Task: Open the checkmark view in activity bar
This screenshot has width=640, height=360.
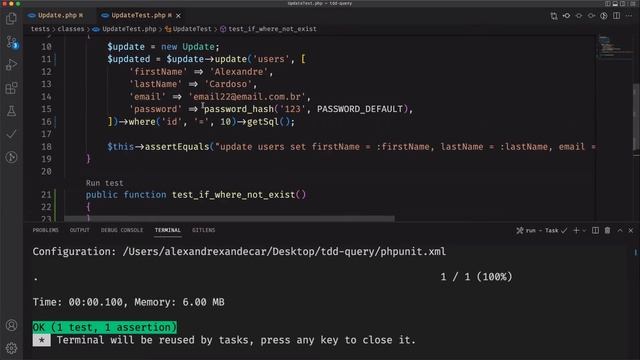Action: tap(11, 134)
